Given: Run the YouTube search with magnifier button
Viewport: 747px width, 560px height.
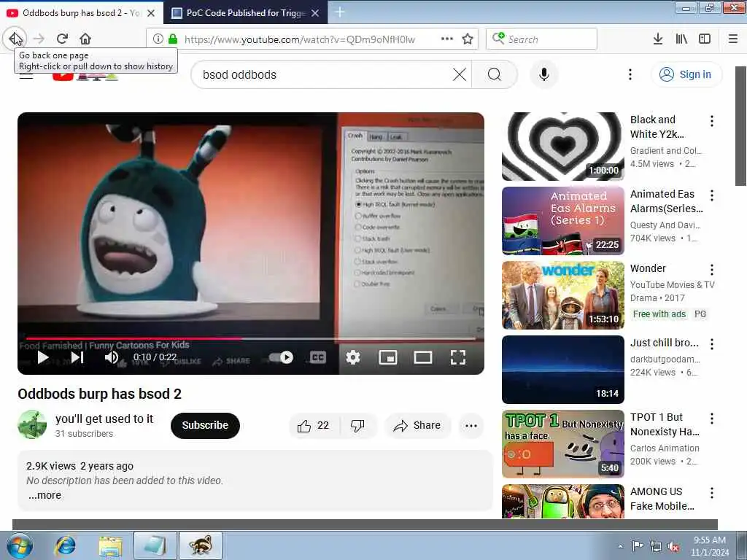Looking at the screenshot, I should (x=495, y=74).
